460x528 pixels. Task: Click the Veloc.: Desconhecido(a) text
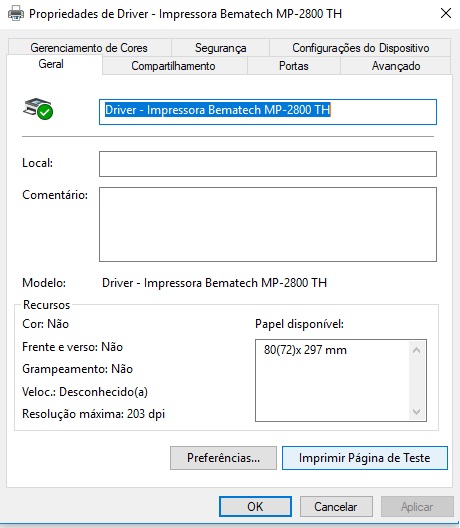coord(85,392)
